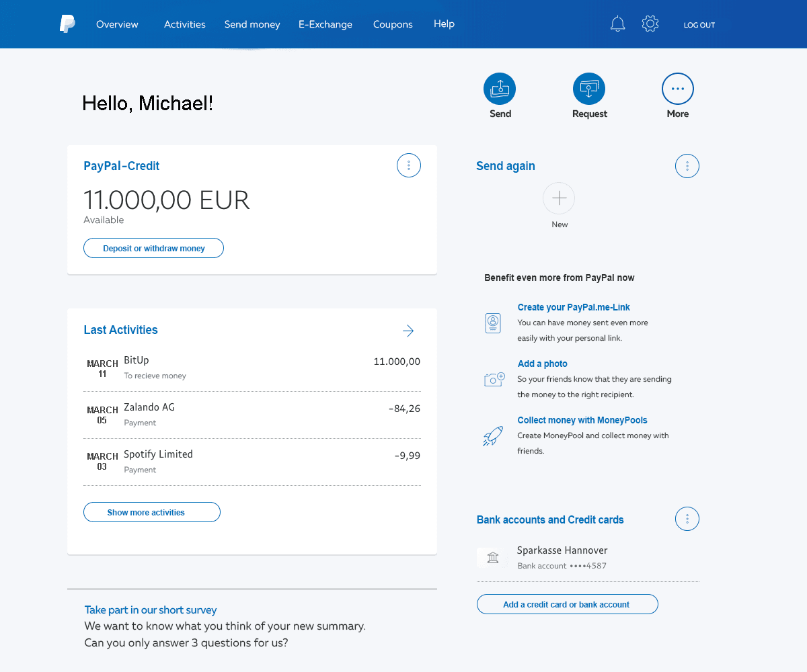Click the Send again heading

(506, 166)
